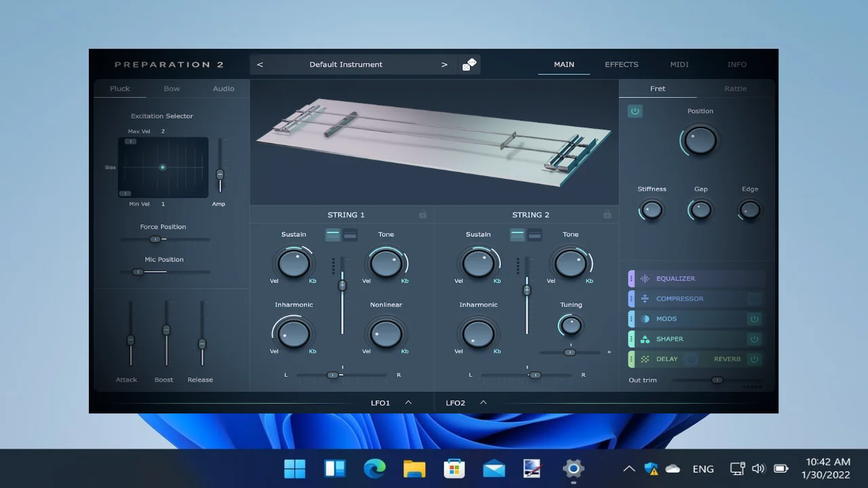Switch to the EFFECTS tab
This screenshot has height=488, width=868.
pos(622,64)
